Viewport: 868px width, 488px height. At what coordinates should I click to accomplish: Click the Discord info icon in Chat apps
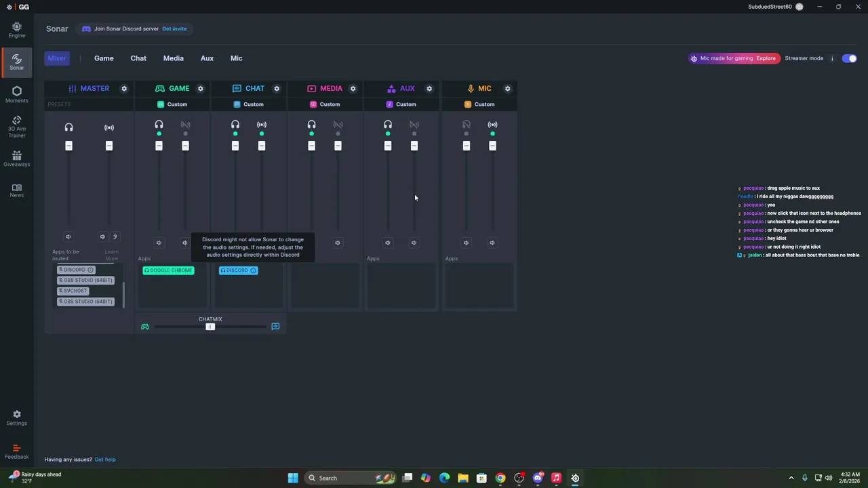(253, 270)
